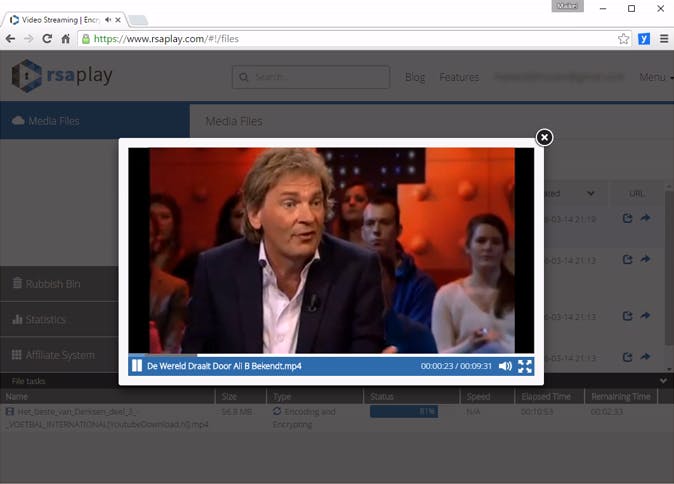Click the Remaining Time column header

[x=621, y=396]
